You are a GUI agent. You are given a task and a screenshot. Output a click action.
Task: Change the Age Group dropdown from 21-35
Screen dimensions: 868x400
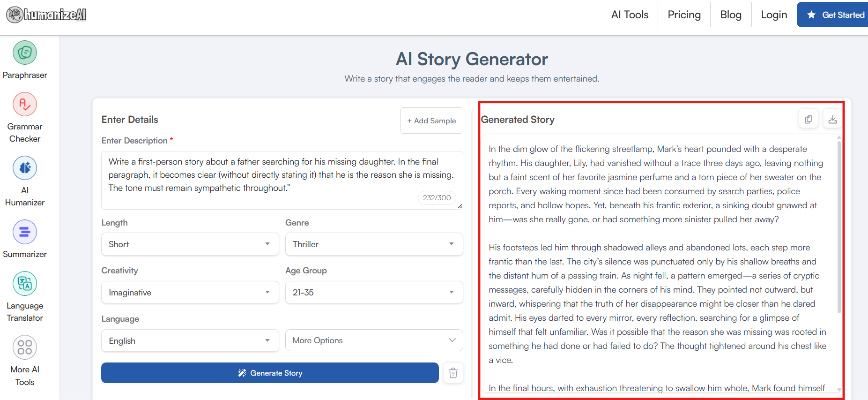tap(374, 293)
